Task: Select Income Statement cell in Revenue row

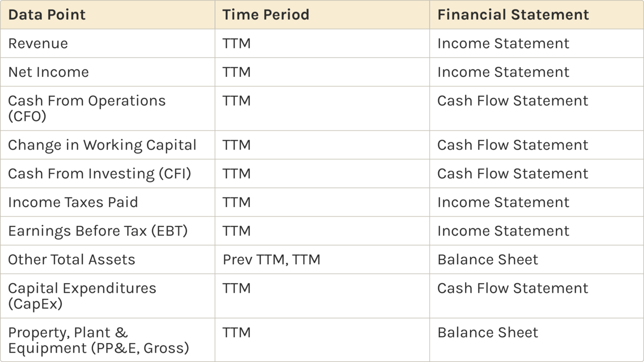Action: point(536,43)
